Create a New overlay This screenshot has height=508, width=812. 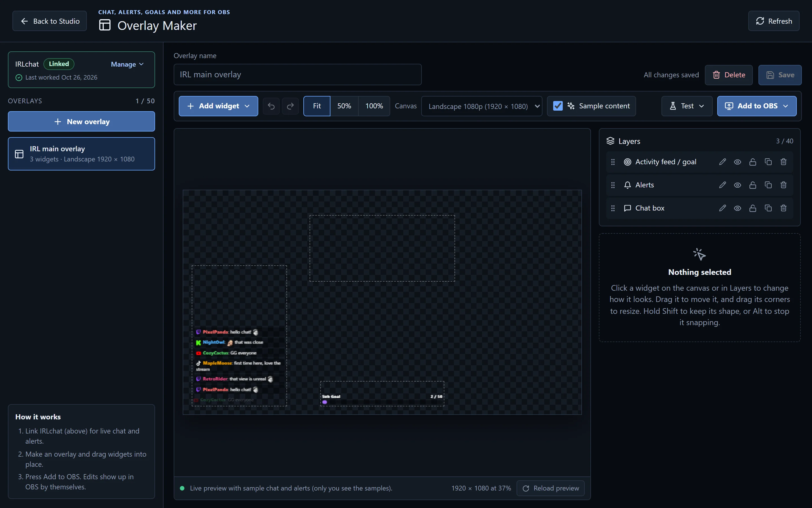tap(81, 122)
